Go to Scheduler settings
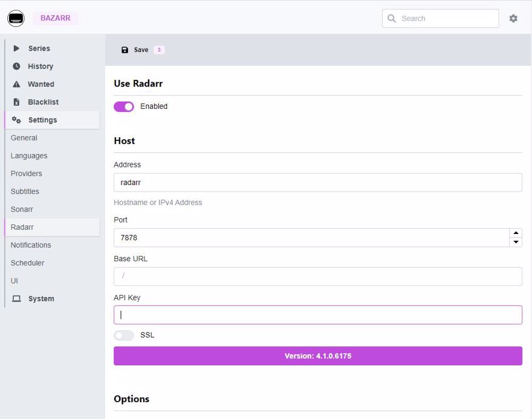 (27, 263)
